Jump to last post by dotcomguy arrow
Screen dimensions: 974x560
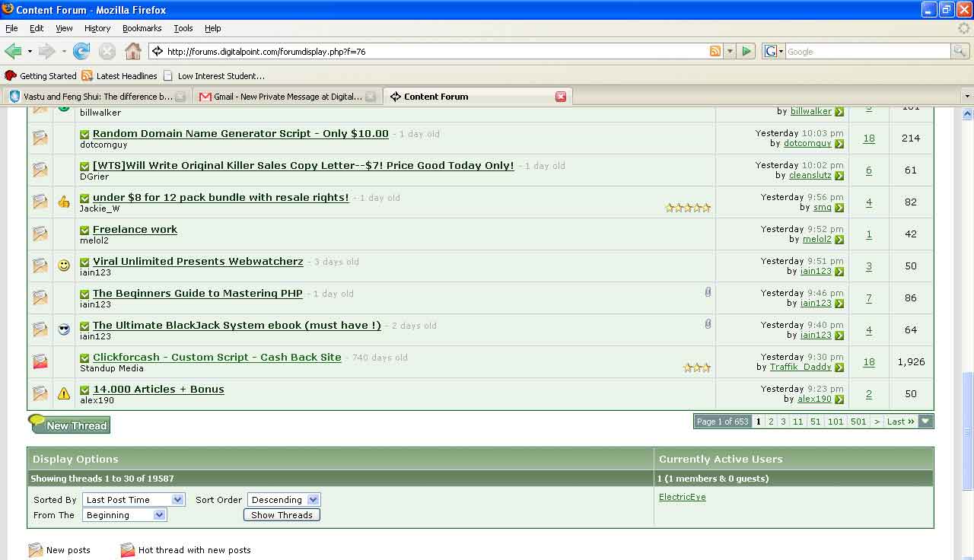839,143
